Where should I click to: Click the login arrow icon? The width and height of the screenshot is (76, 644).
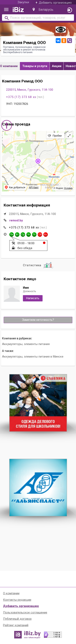click(x=70, y=10)
